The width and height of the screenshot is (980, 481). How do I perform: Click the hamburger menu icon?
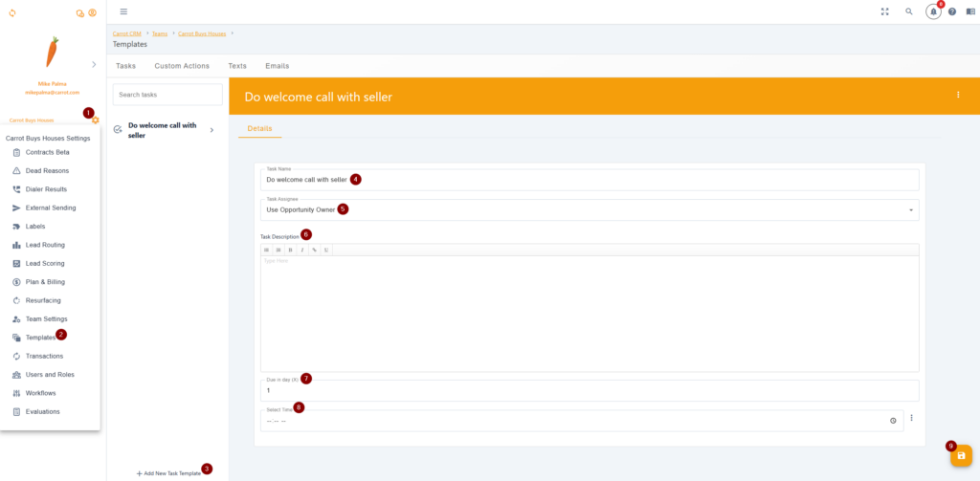coord(123,11)
